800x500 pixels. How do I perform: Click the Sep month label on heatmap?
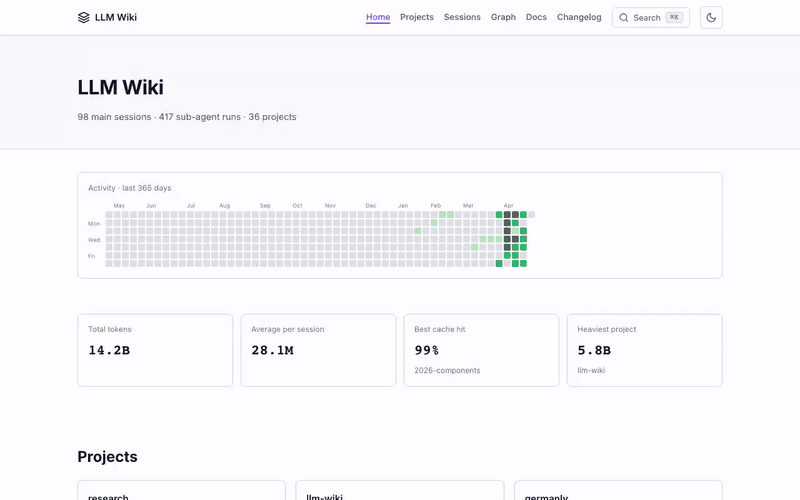[x=265, y=206]
